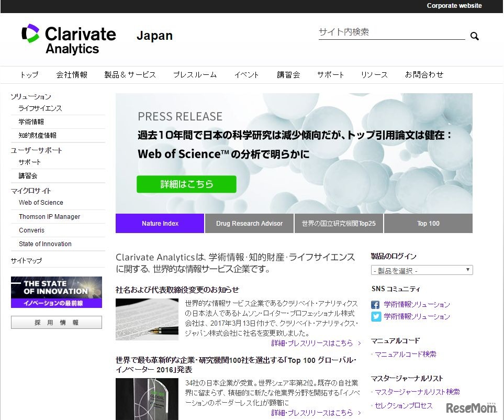Select the Drug Research Advisor tab
The height and width of the screenshot is (420, 504).
(x=249, y=223)
